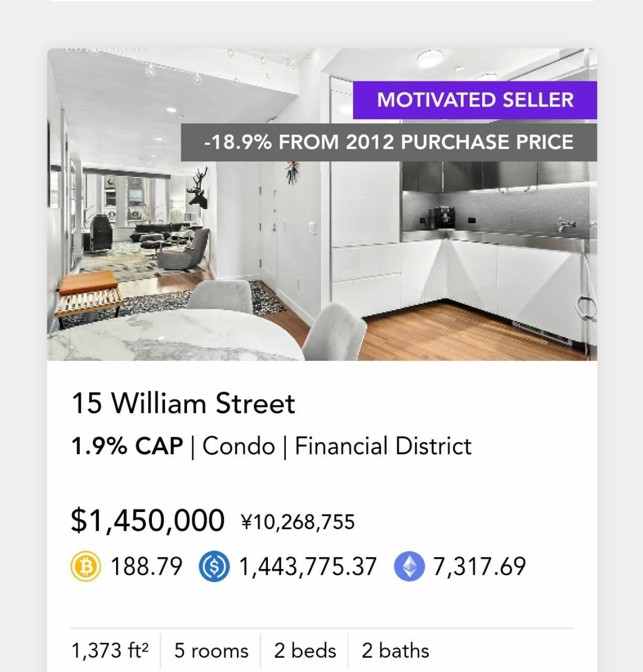643x672 pixels.
Task: Click the ¥10,268,755 yuan price
Action: click(298, 522)
